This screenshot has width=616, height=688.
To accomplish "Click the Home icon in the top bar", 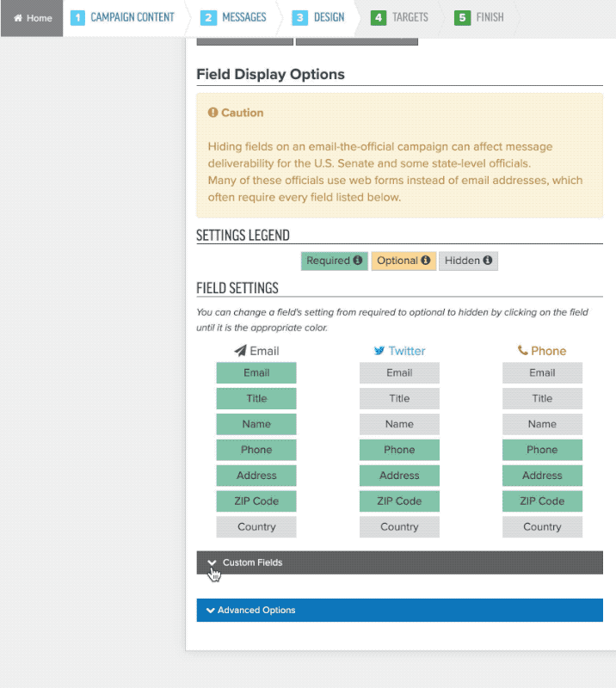I will 18,16.
